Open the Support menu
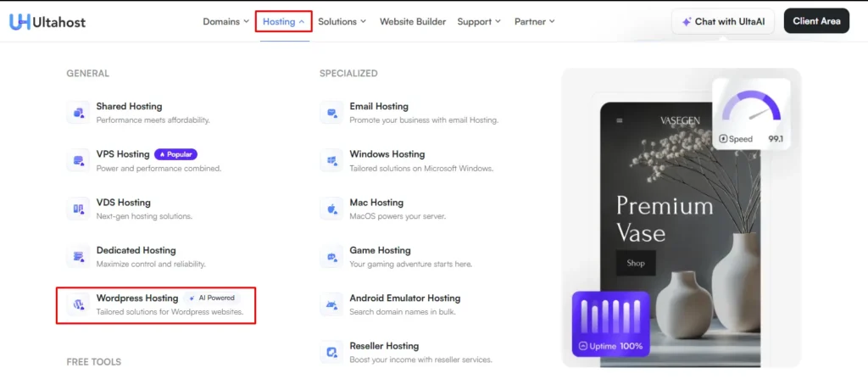The height and width of the screenshot is (379, 868). [479, 21]
